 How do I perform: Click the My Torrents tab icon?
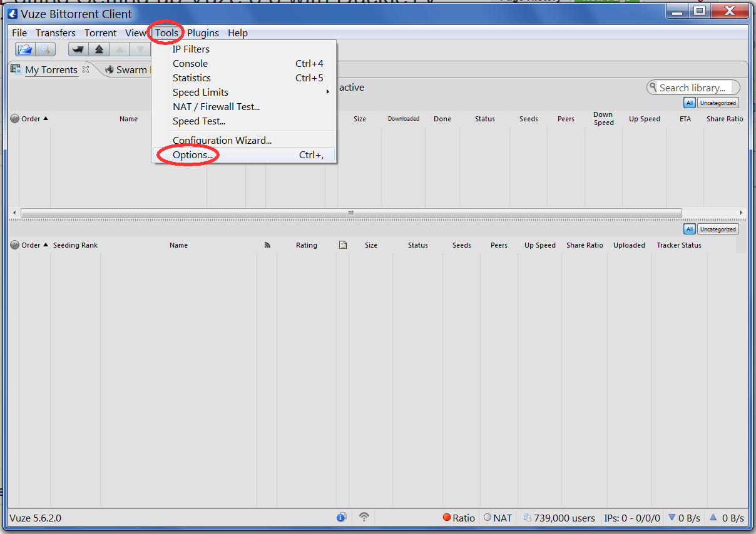click(x=16, y=69)
